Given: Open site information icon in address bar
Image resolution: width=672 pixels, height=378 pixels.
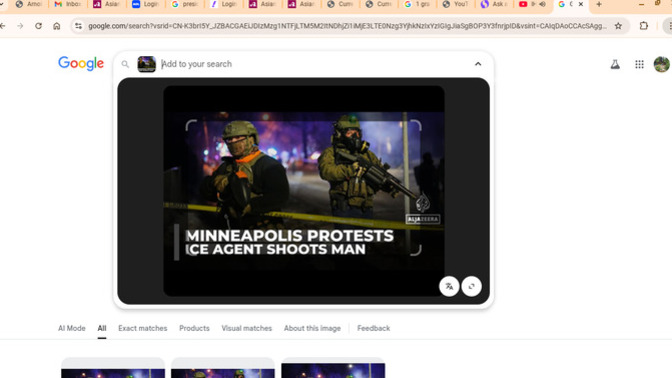Looking at the screenshot, I should tap(78, 26).
